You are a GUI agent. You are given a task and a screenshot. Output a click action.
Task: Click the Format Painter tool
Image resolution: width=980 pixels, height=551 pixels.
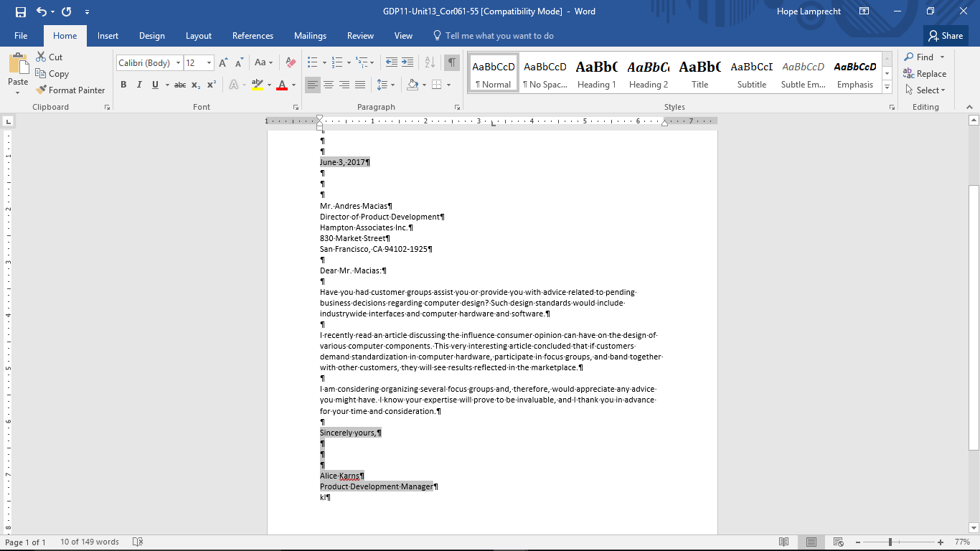(x=70, y=90)
